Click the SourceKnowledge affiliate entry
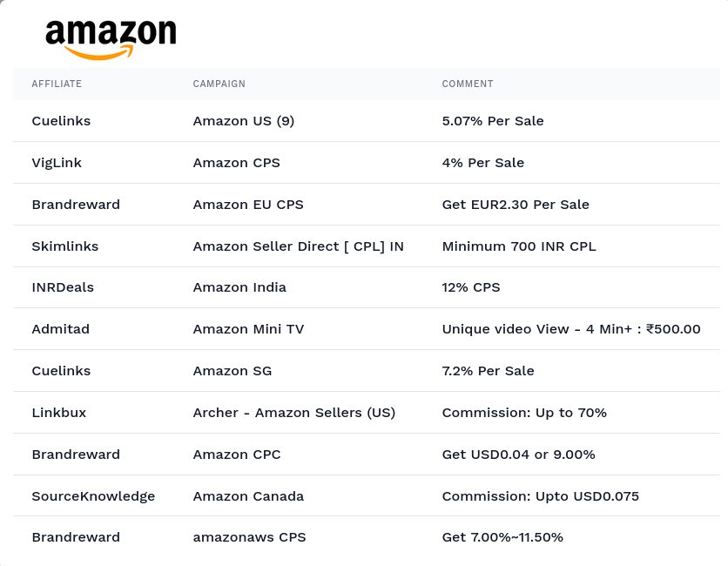728x566 pixels. (x=93, y=496)
